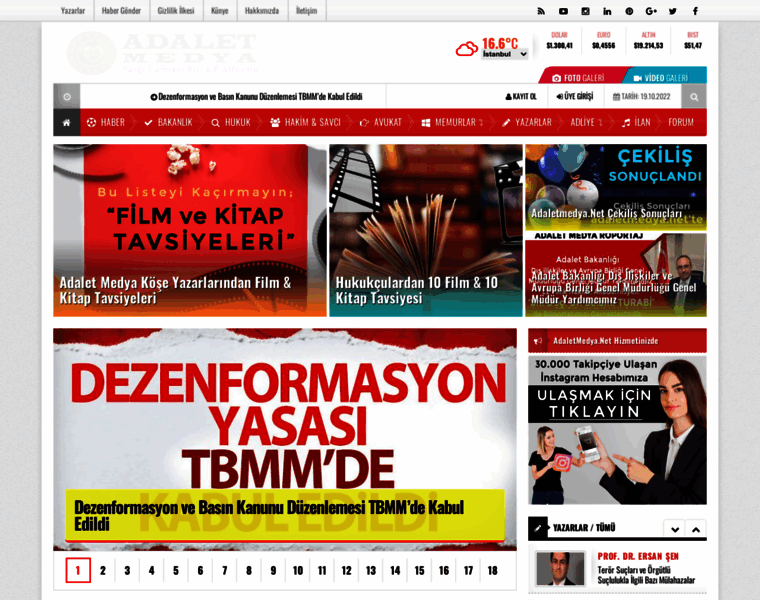This screenshot has width=760, height=600.
Task: Open the İlan menu item
Action: 636,123
